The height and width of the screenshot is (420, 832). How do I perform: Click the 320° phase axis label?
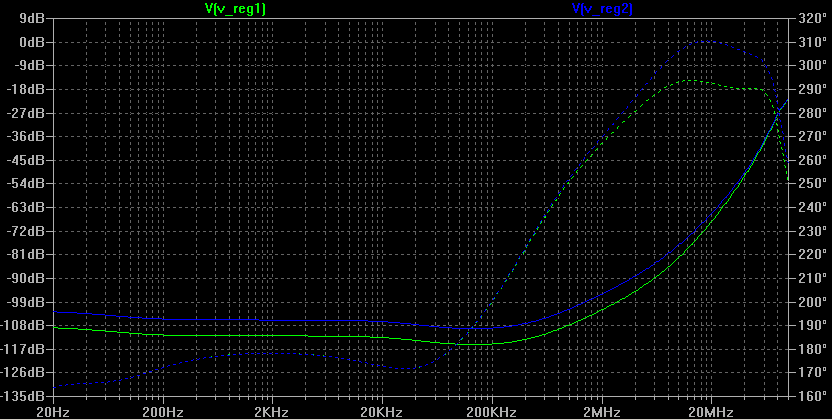[x=812, y=19]
